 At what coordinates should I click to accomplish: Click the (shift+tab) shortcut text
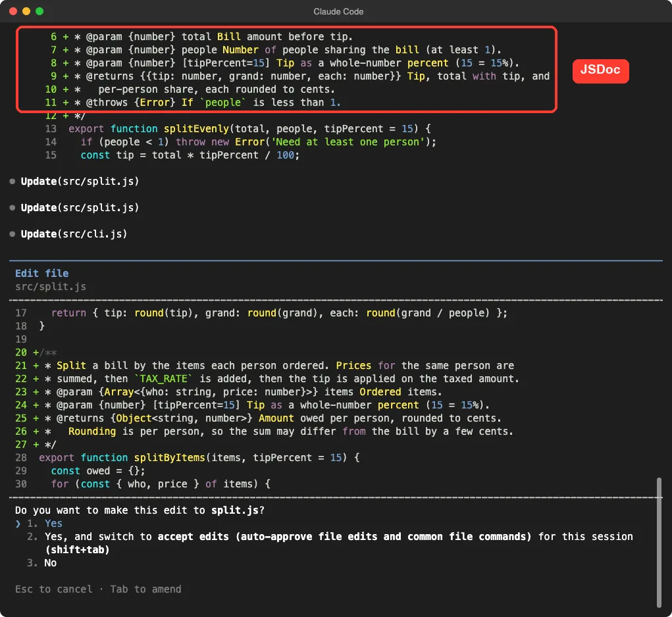pos(77,549)
